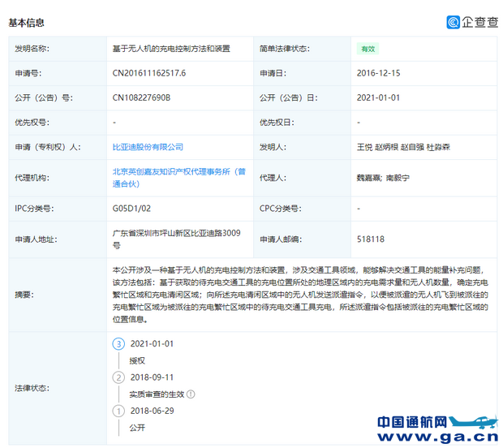Click the abstract text paragraph

point(299,295)
